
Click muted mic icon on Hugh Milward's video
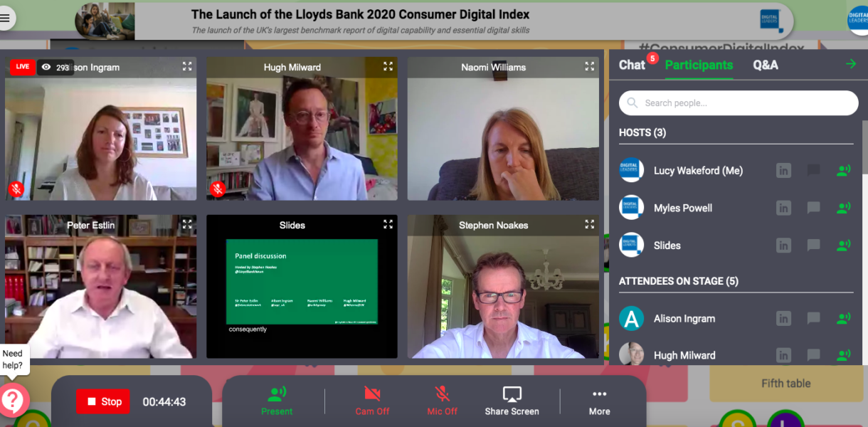[x=218, y=189]
